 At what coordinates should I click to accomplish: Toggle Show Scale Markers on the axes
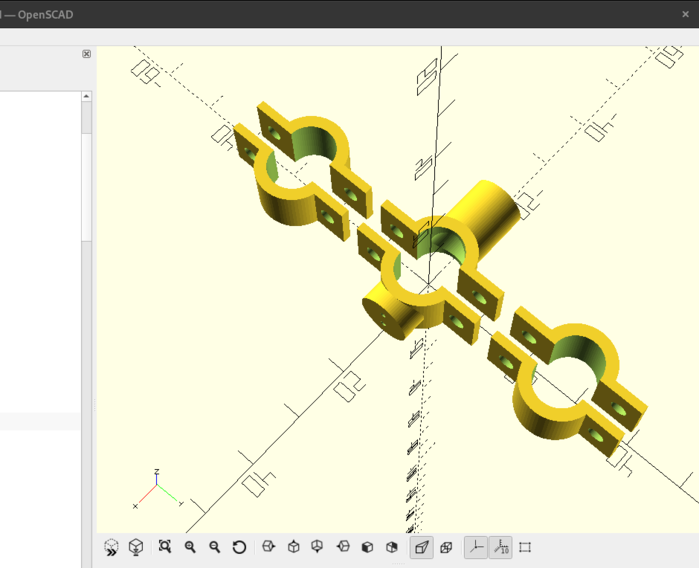pyautogui.click(x=501, y=547)
